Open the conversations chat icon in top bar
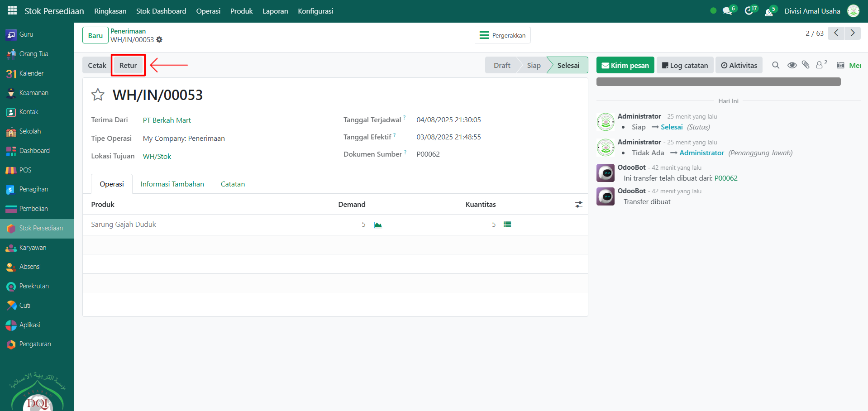 coord(727,11)
